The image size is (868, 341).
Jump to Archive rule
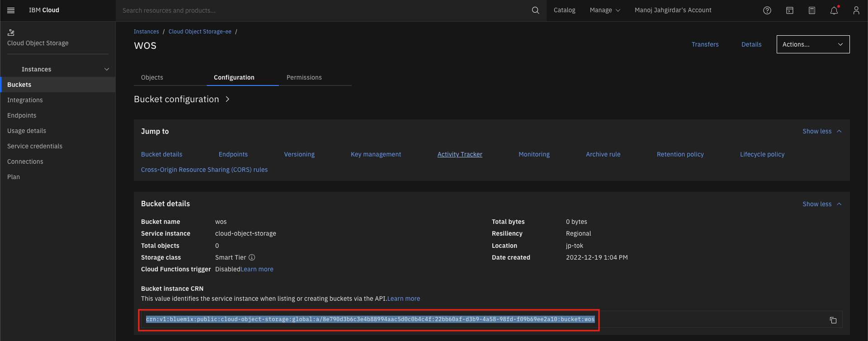click(603, 154)
